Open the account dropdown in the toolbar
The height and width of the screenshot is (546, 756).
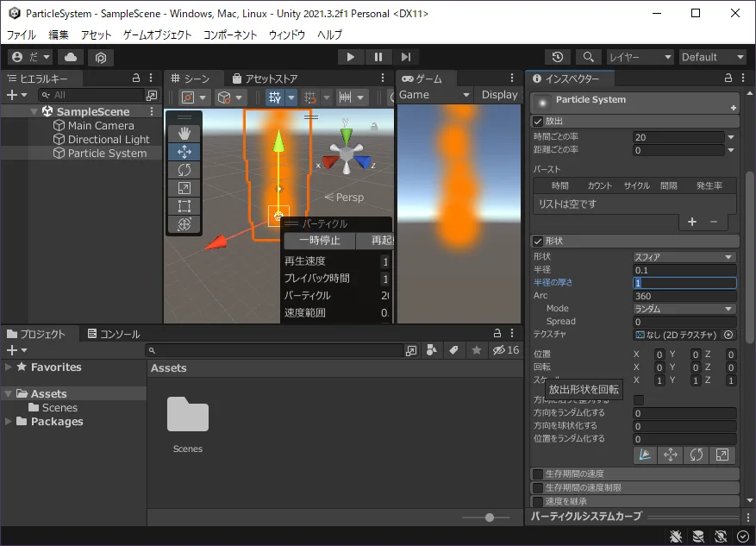point(30,57)
